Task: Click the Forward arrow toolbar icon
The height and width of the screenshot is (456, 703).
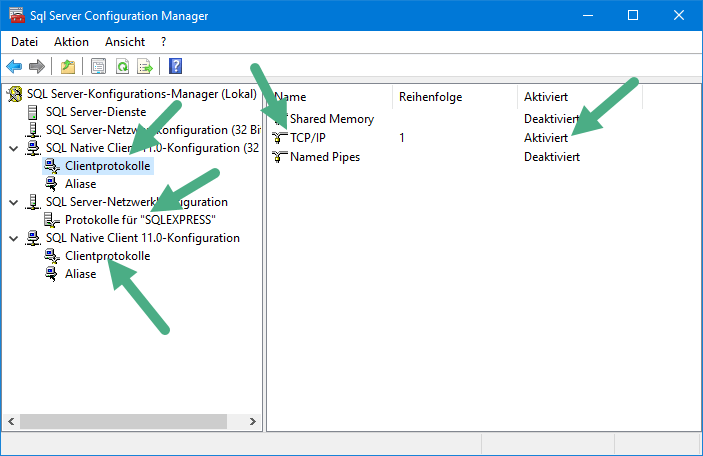Action: [37, 67]
